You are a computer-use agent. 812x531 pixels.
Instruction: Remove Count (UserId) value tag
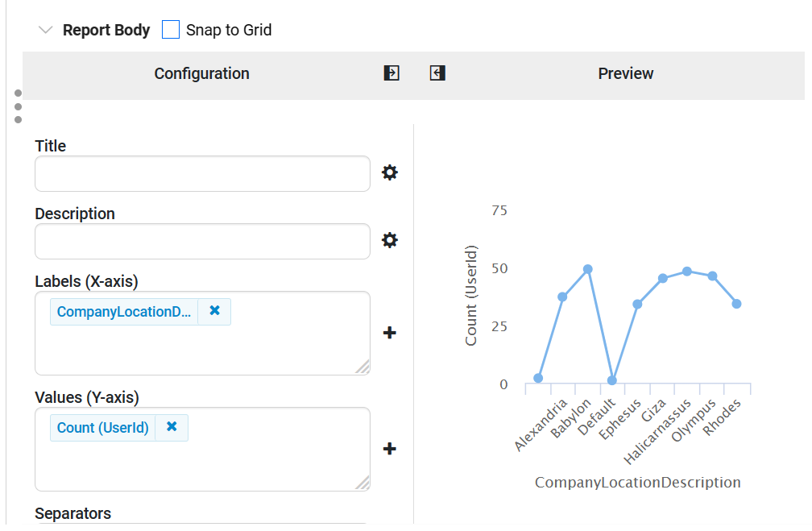[172, 427]
